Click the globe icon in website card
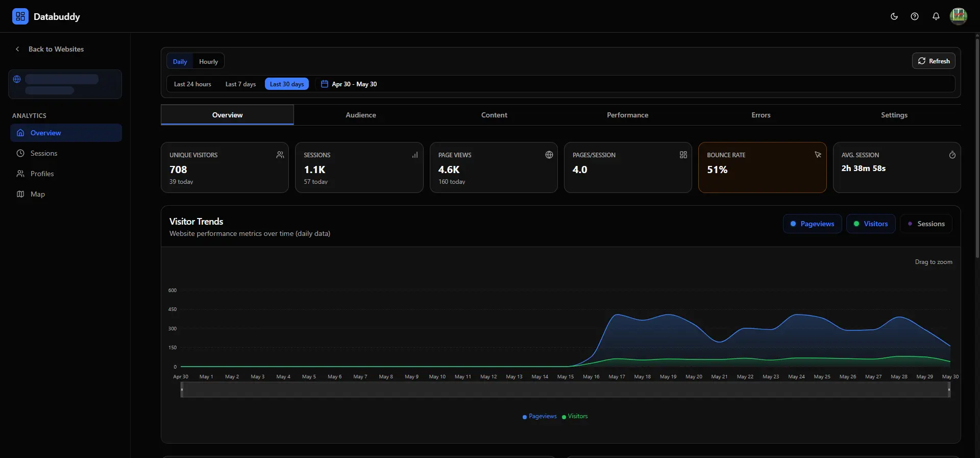Viewport: 980px width, 458px height. (x=17, y=79)
